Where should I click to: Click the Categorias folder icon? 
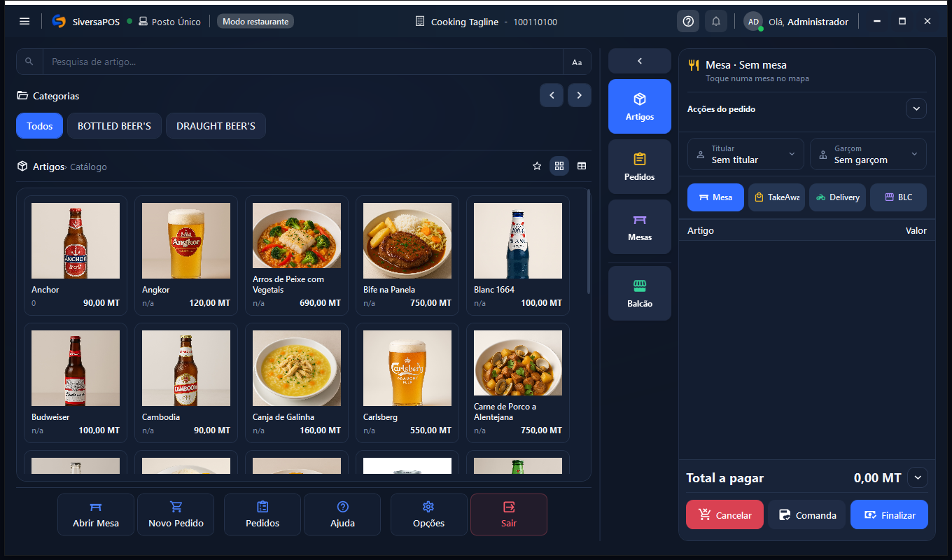point(22,96)
